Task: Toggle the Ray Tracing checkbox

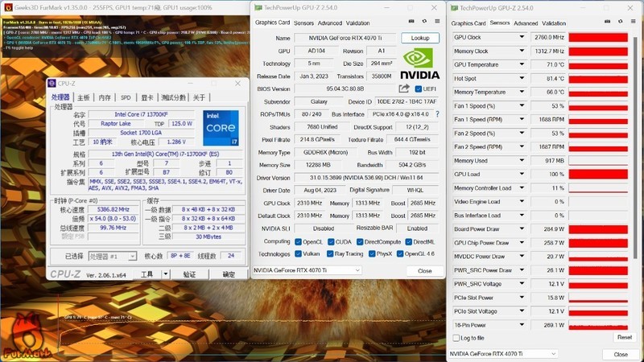Action: click(329, 253)
